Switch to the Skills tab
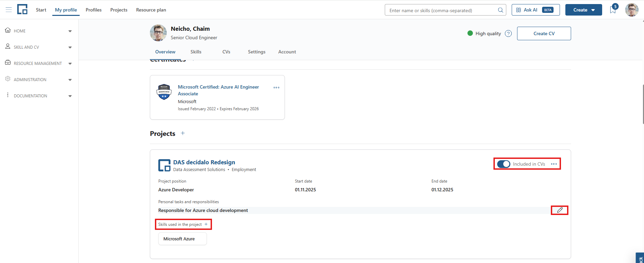This screenshot has height=263, width=644. point(196,52)
